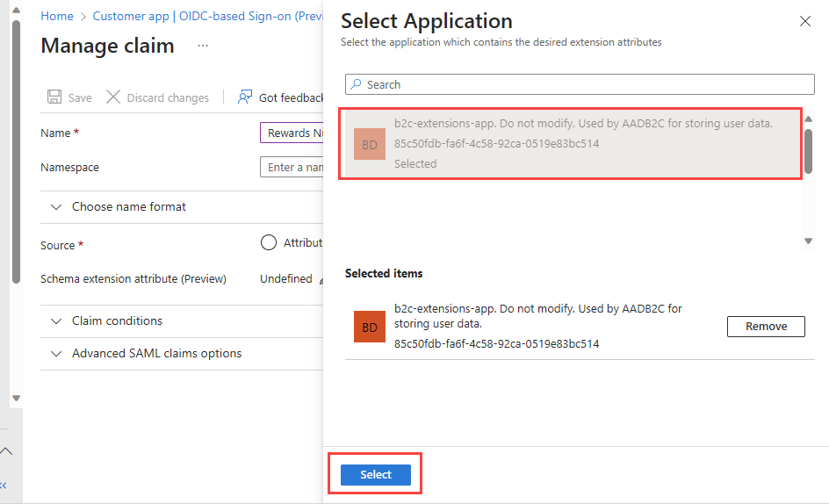Screen dimensions: 829x504
Task: Click the Schema extension attribute (Preview) label
Action: tap(133, 278)
